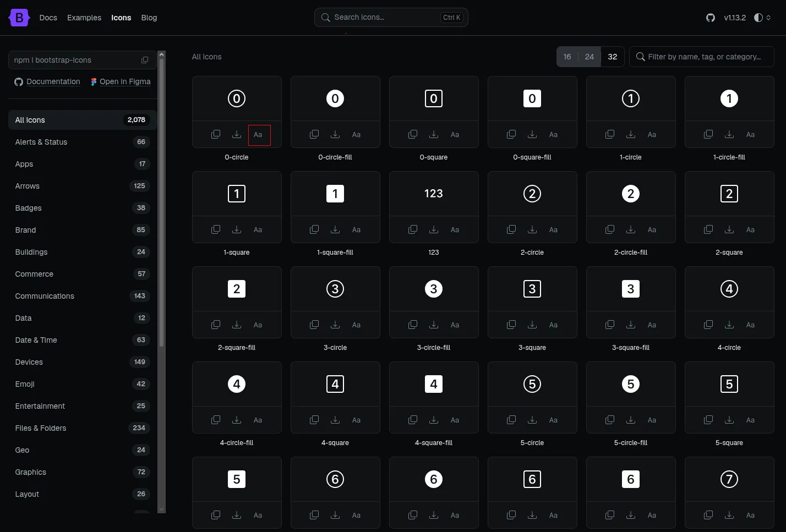This screenshot has height=532, width=786.
Task: Open the Communications category
Action: (x=83, y=296)
